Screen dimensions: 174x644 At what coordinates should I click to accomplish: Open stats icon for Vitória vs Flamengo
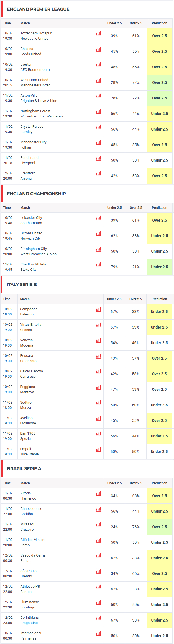pyautogui.click(x=99, y=493)
